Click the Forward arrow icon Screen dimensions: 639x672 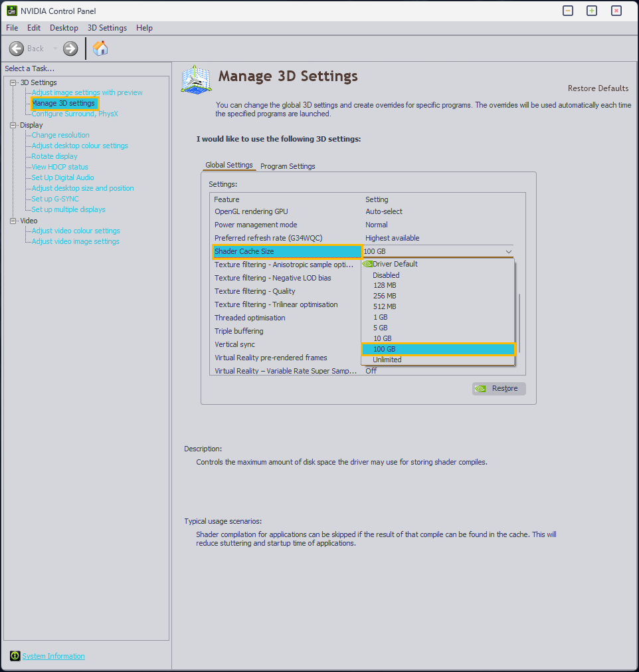click(70, 49)
